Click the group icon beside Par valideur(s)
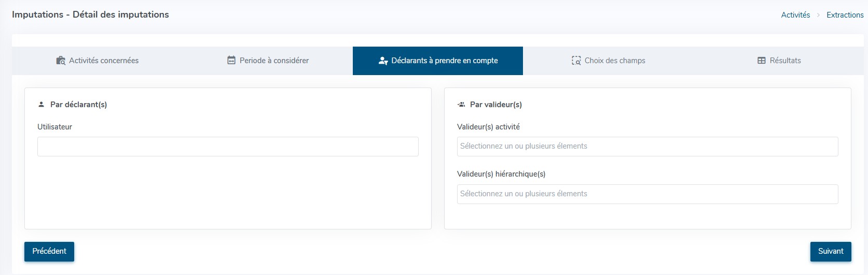The image size is (868, 275). 461,105
